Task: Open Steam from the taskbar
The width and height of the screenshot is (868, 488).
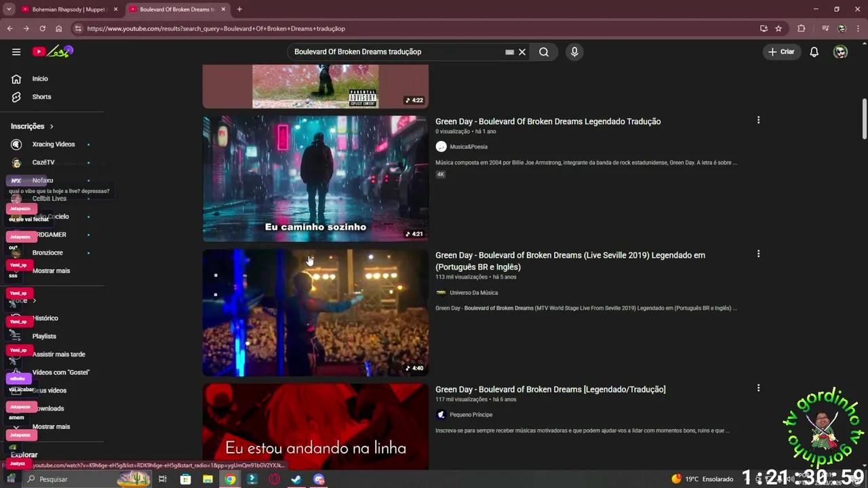Action: tap(296, 479)
